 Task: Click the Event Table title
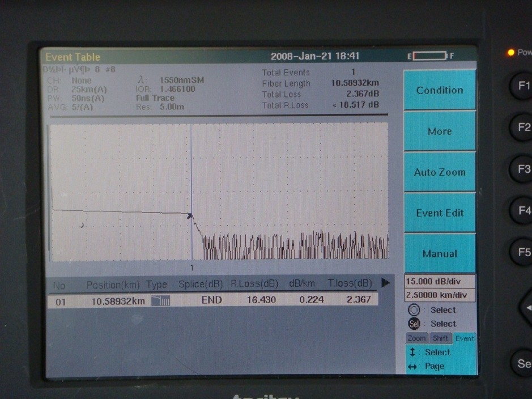(73, 57)
